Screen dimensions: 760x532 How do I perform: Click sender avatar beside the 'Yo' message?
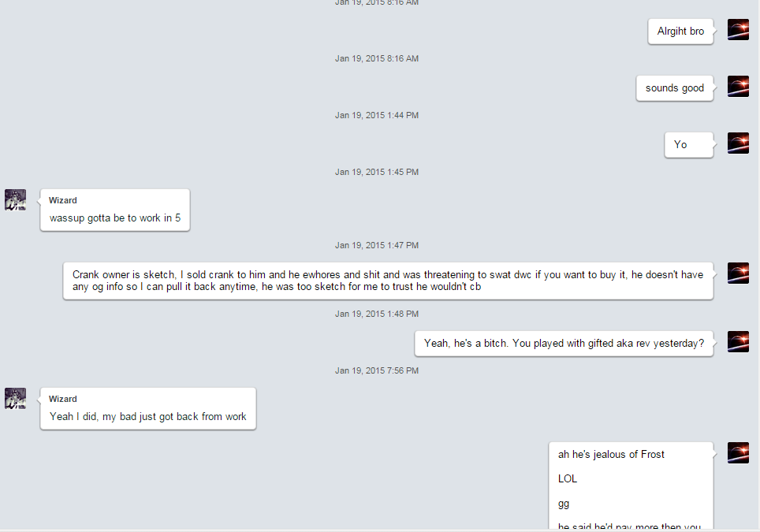[x=738, y=143]
